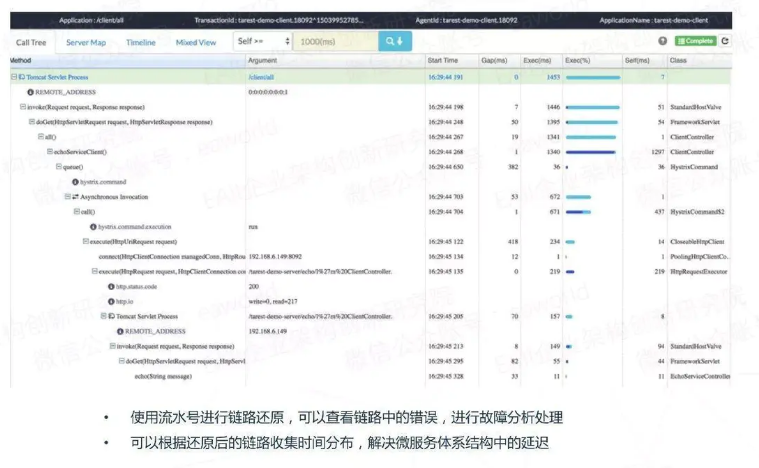Viewport: 759px width, 468px height.
Task: Click 'Application : /client/all' in the header bar
Action: [91, 20]
